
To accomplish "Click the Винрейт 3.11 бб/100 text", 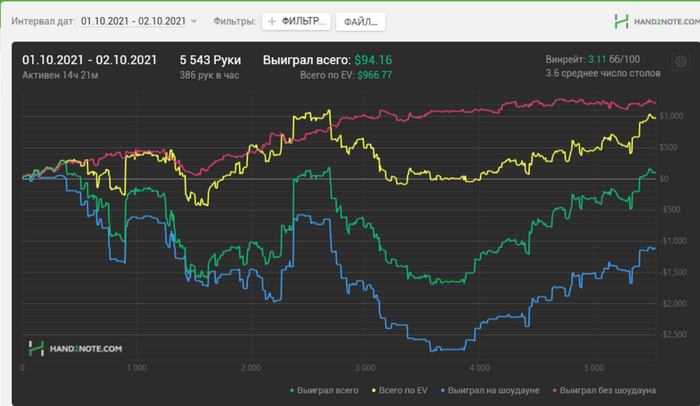I will point(592,59).
